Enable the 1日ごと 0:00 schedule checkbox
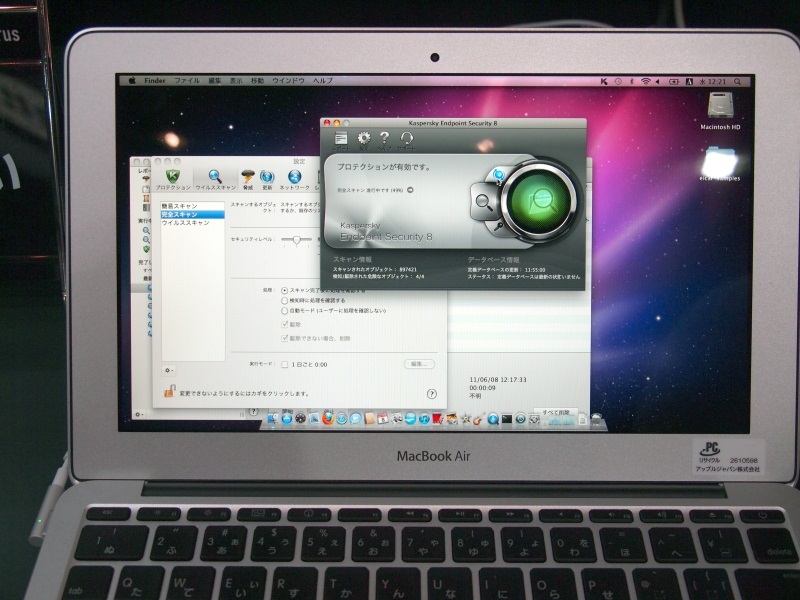Viewport: 800px width, 600px height. point(285,364)
